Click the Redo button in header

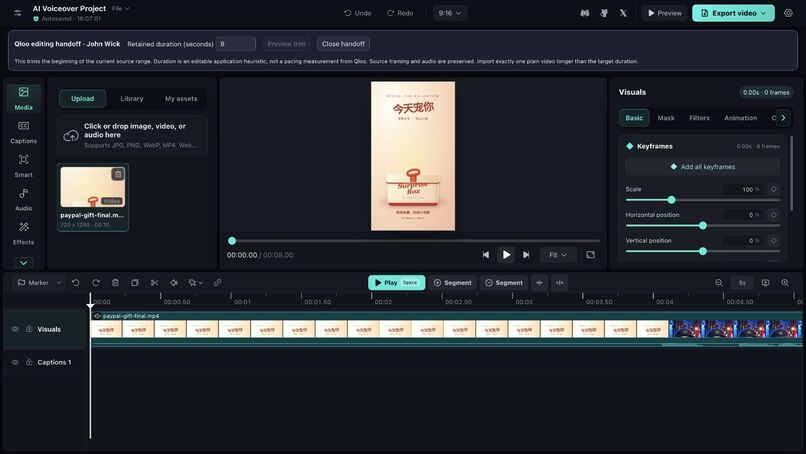[x=400, y=13]
